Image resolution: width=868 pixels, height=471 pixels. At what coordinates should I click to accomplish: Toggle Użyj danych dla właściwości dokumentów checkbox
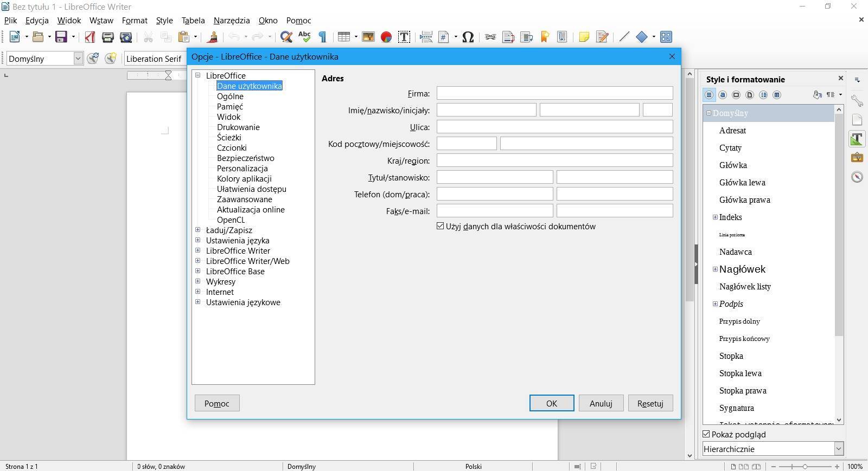(x=440, y=226)
